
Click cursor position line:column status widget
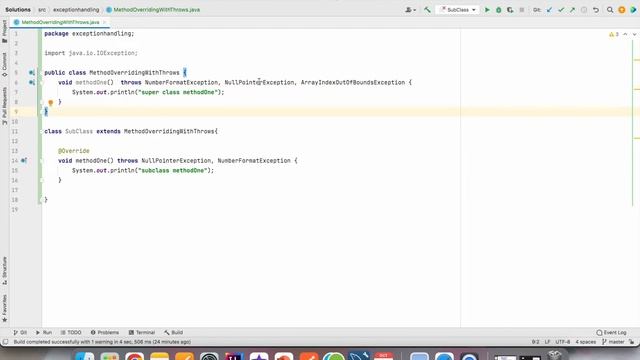tap(535, 342)
